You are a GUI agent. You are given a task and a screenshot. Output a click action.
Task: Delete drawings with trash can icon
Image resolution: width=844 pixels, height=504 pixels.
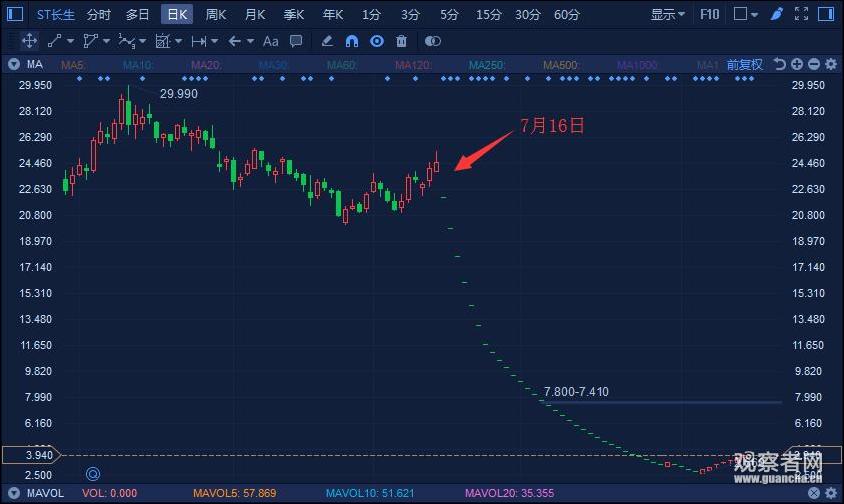[x=401, y=41]
